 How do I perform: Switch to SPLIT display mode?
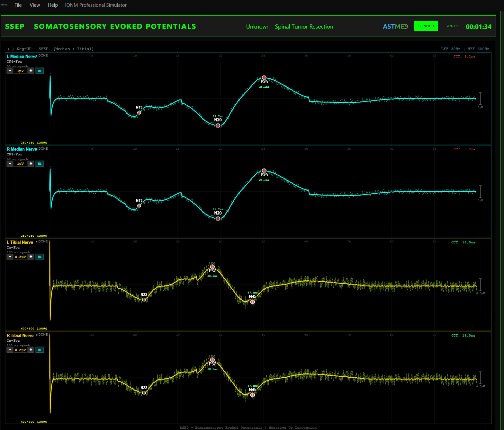(452, 26)
